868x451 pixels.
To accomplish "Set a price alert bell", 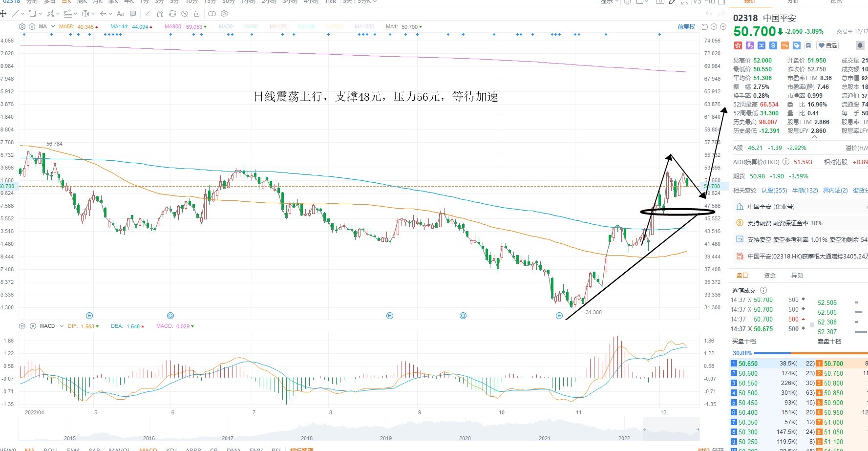I will pos(860,45).
